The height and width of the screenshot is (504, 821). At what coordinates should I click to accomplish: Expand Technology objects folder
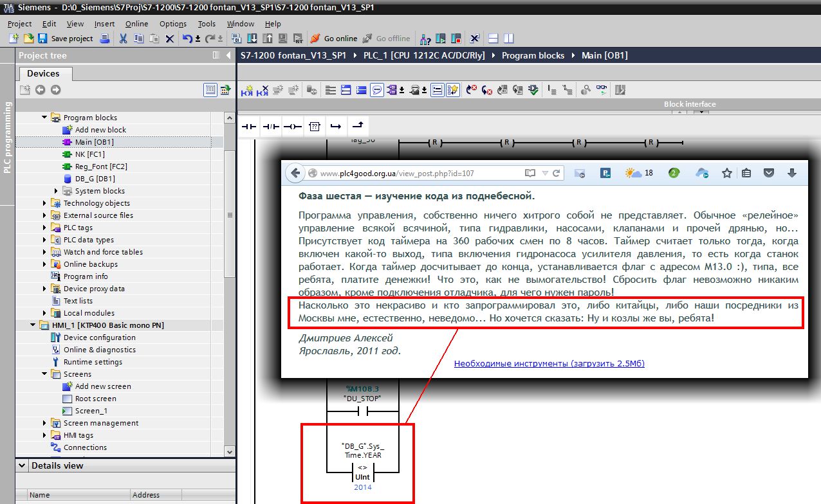coord(45,203)
